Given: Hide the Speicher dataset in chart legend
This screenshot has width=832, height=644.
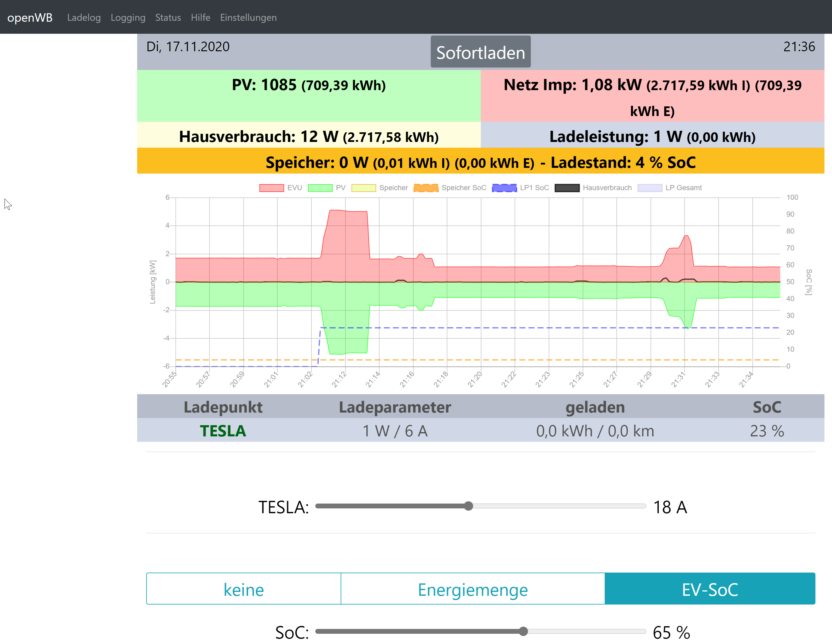Looking at the screenshot, I should (364, 188).
